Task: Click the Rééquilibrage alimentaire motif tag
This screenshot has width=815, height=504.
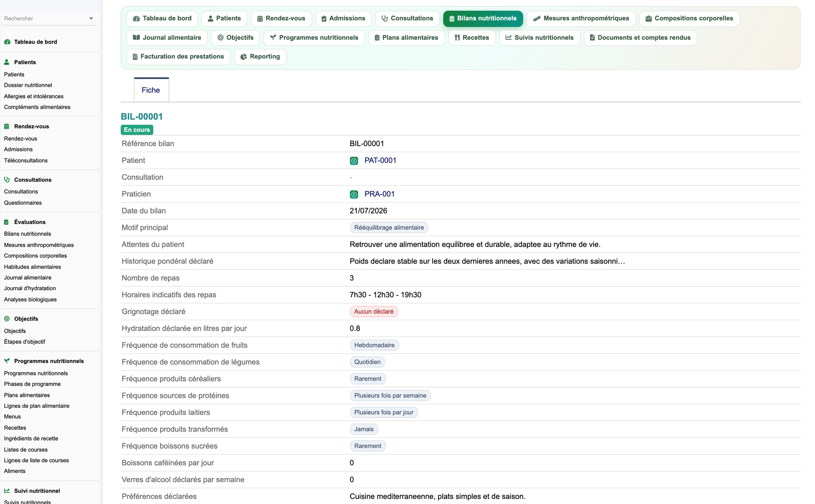Action: 389,228
